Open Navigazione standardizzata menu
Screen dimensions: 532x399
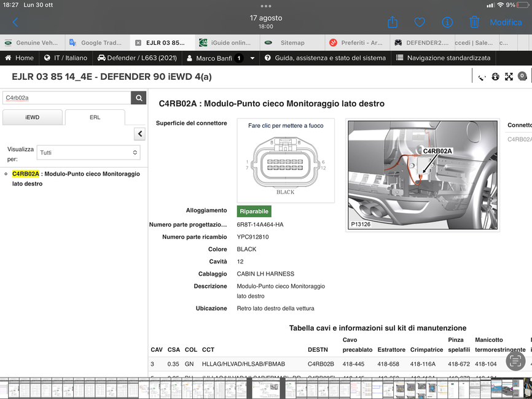coord(444,58)
